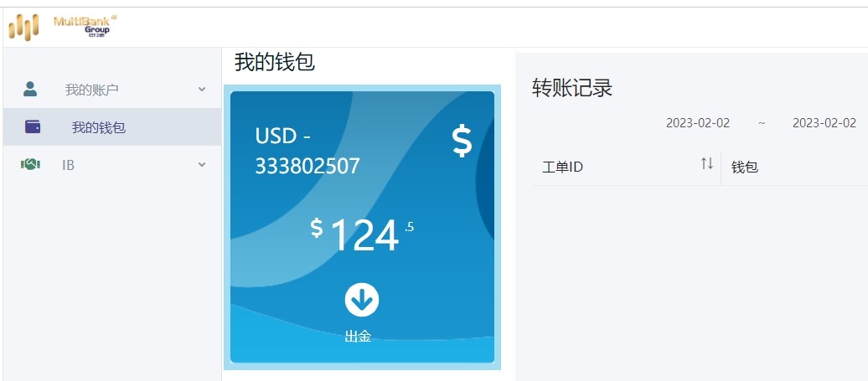Screen dimensions: 868x381
Task: Click the 工单ID column header
Action: pos(562,167)
